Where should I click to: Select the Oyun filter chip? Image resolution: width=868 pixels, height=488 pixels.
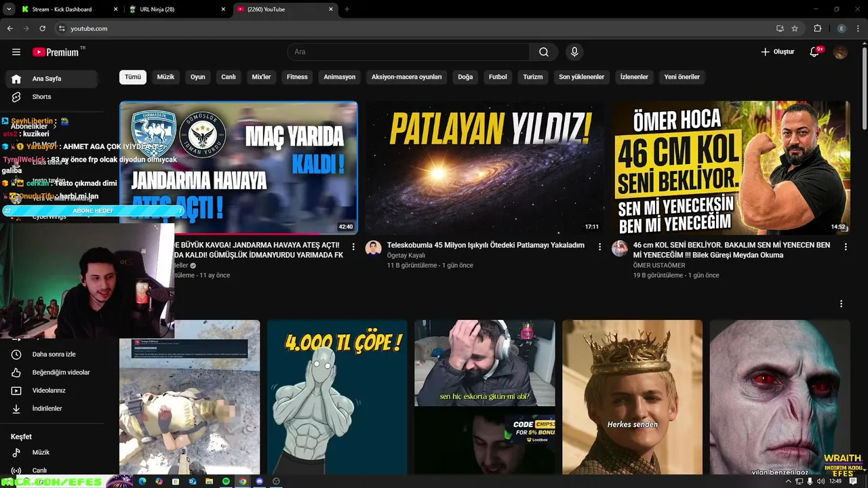coord(198,77)
